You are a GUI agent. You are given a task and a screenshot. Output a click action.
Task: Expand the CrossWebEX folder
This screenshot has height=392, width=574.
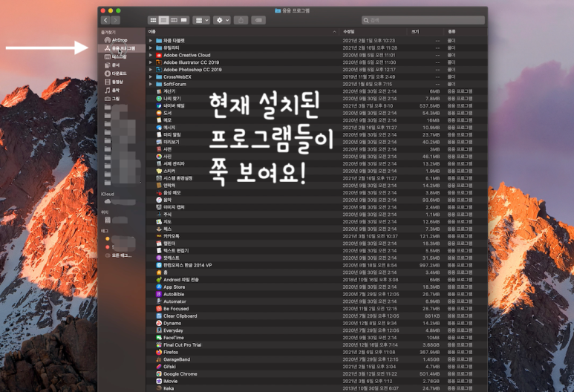tap(151, 77)
